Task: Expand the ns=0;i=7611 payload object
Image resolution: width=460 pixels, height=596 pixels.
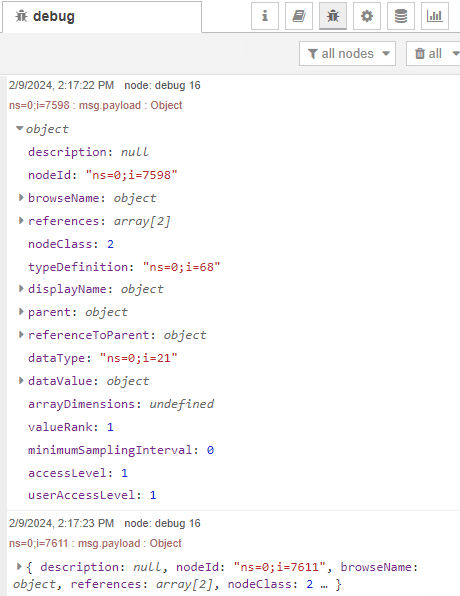Action: [x=19, y=567]
